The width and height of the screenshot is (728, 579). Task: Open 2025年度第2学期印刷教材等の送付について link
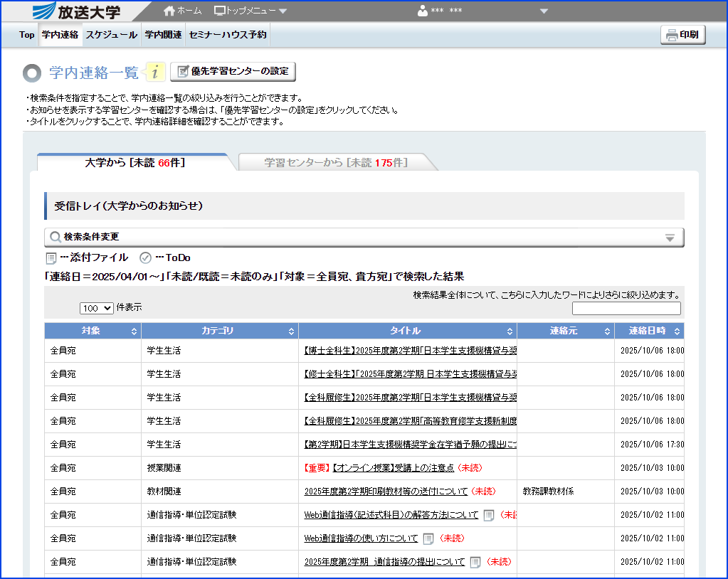(386, 492)
